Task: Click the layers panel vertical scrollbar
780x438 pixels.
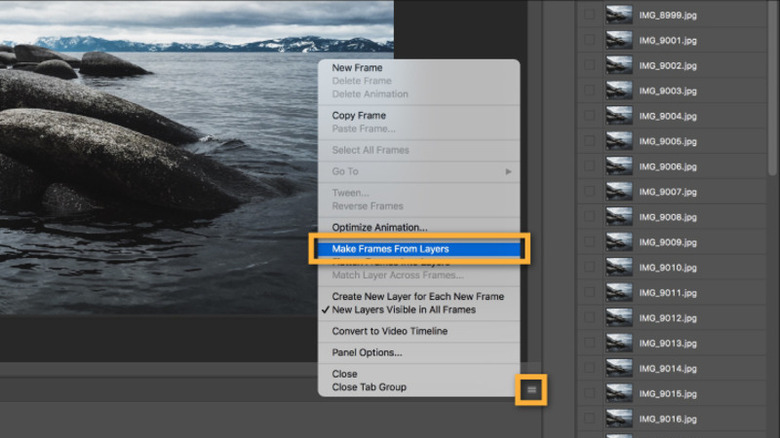Action: coord(772,80)
